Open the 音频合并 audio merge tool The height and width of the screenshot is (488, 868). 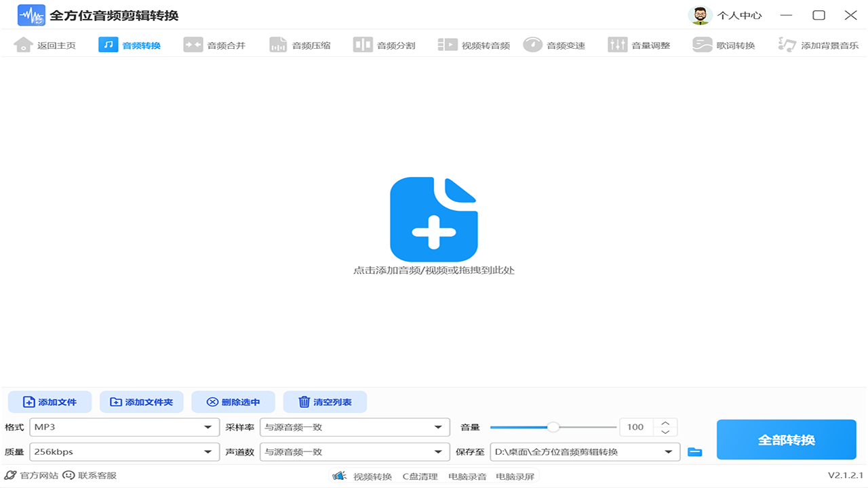216,44
